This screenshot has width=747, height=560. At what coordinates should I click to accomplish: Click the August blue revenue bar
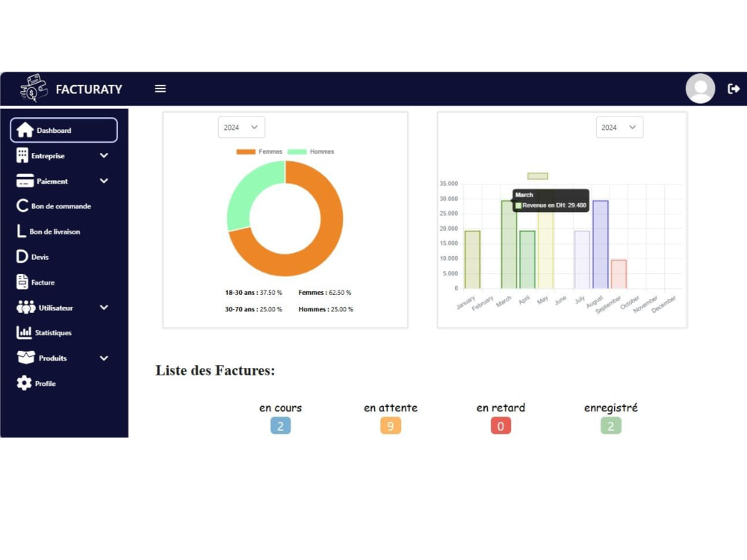click(x=601, y=244)
